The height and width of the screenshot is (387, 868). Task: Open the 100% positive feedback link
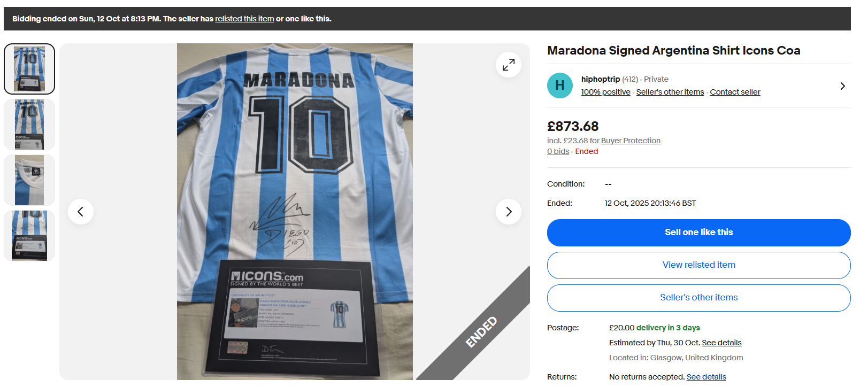pos(605,92)
